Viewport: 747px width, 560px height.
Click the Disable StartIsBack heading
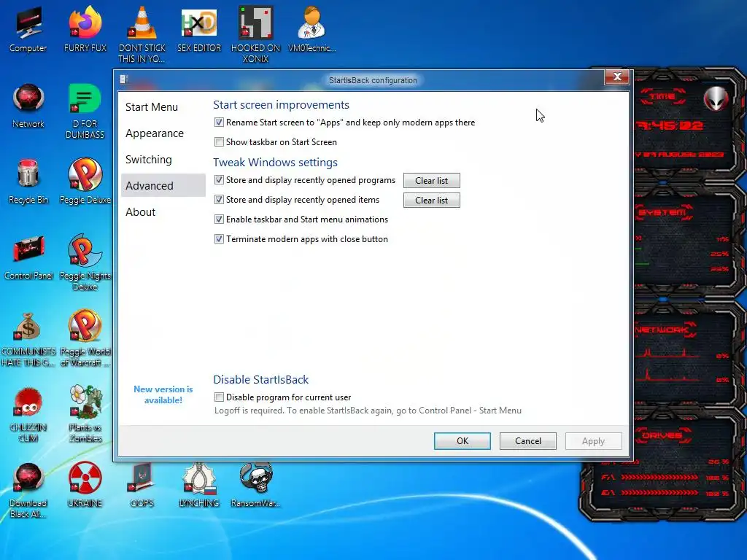tap(260, 379)
